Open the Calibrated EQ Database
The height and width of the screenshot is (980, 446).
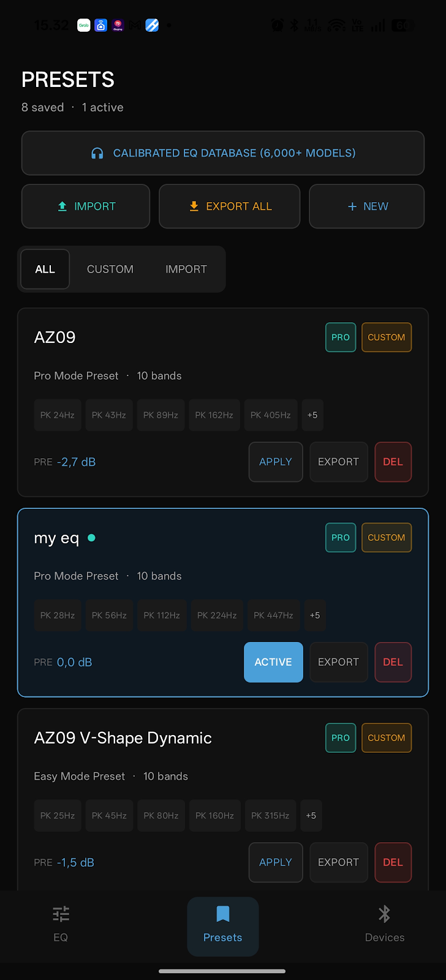click(x=223, y=153)
